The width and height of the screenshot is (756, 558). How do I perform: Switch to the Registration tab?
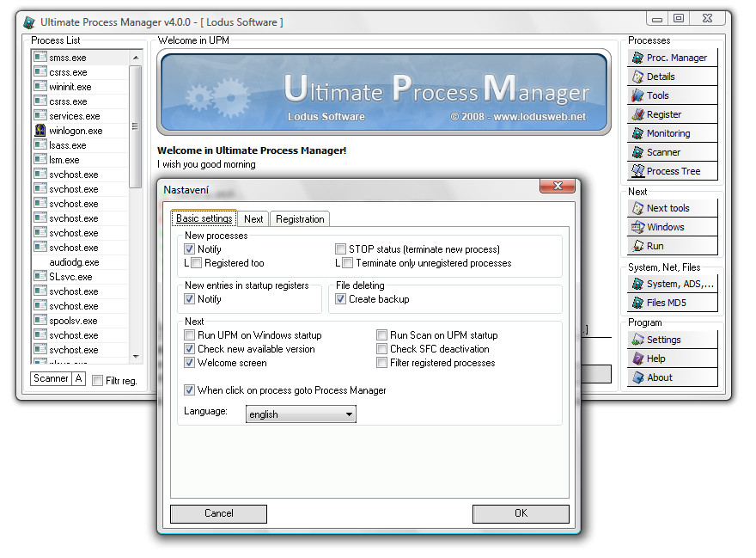[x=300, y=219]
